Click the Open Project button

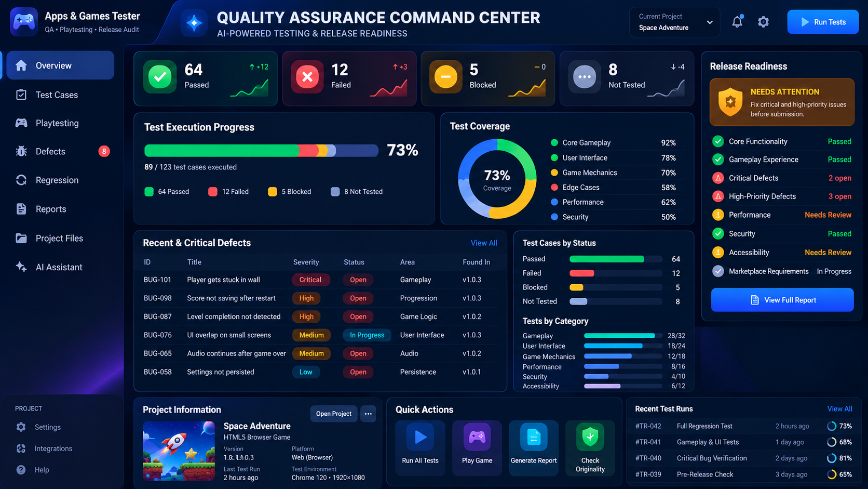point(334,414)
